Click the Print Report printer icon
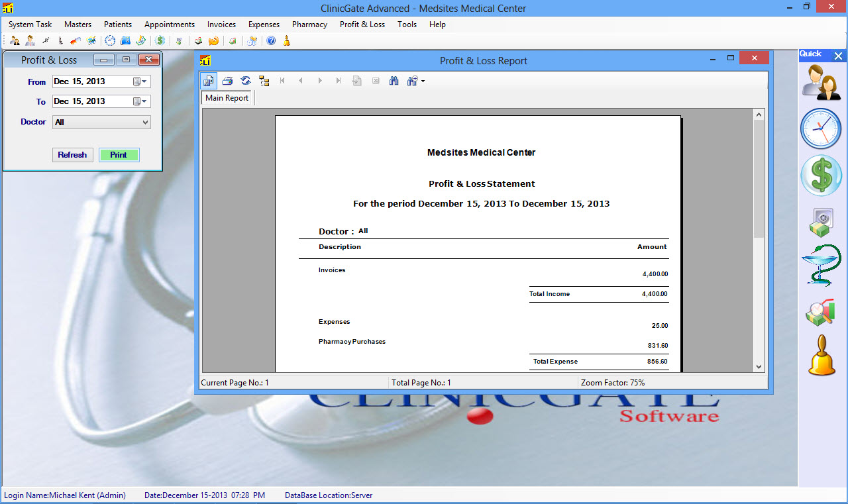Screen dimensions: 848x504 227,81
